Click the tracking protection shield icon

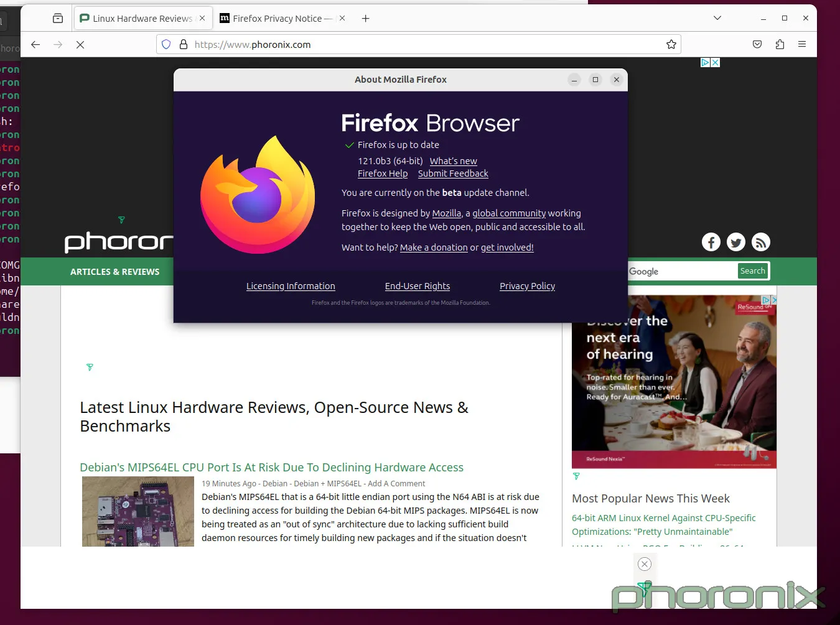click(x=166, y=44)
